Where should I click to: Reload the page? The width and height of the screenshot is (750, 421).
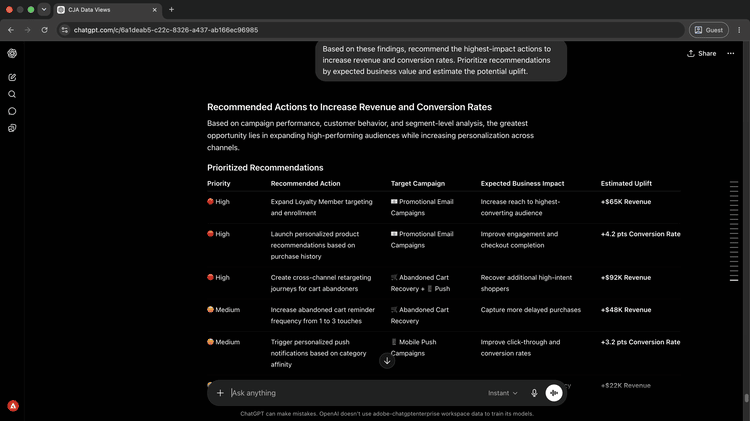pos(44,30)
